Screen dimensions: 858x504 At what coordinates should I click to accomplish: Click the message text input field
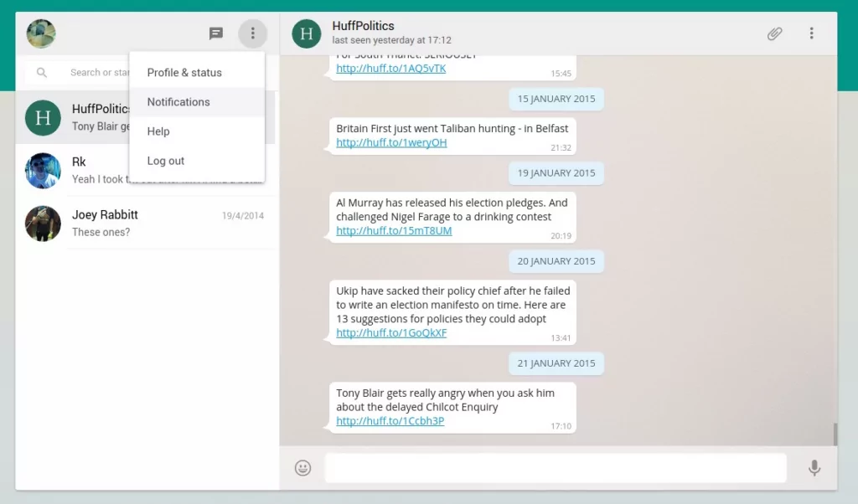tap(555, 468)
